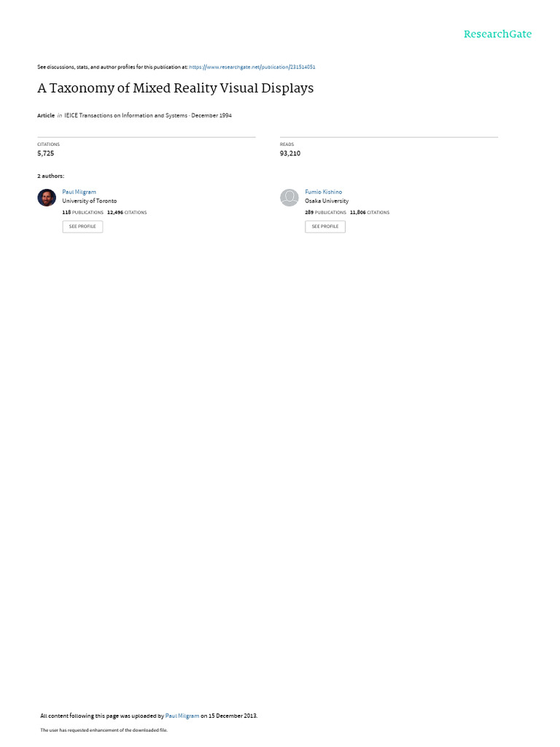Open Fumio Kishino's author name link

[x=323, y=192]
